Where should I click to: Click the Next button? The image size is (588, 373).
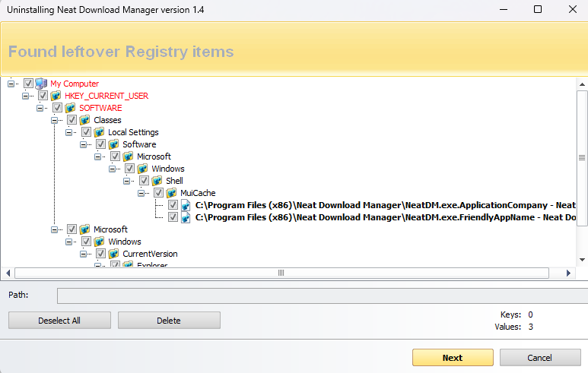click(452, 358)
